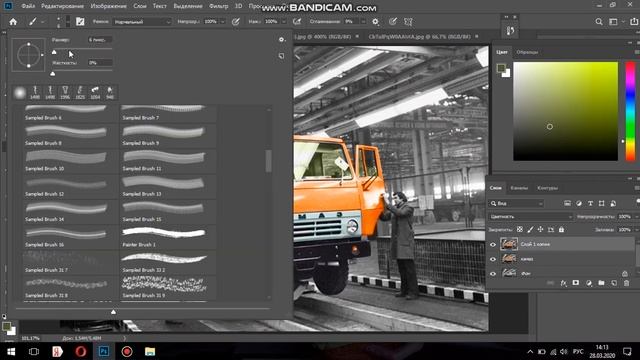640x360 pixels.
Task: Open the layer opacity dropdown arrow
Action: (636, 216)
